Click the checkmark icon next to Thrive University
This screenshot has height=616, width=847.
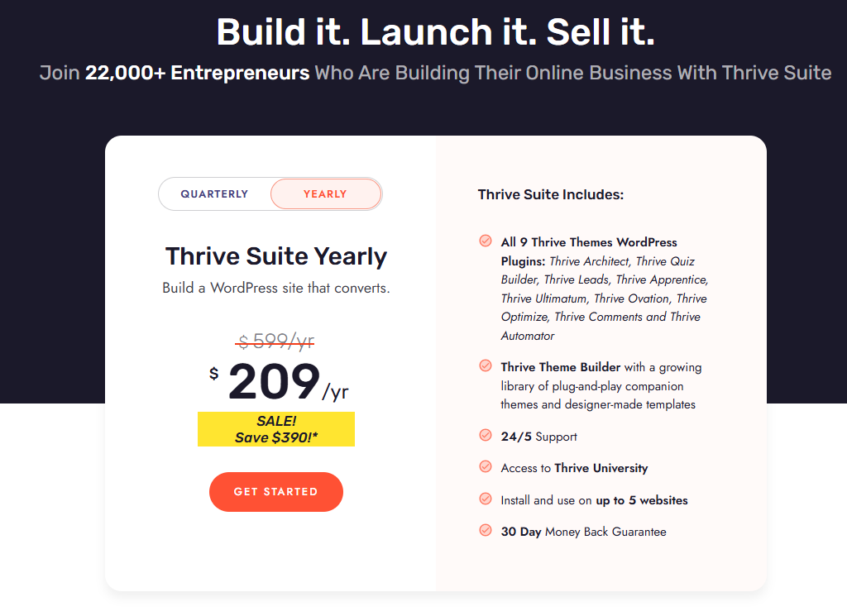[x=486, y=466]
